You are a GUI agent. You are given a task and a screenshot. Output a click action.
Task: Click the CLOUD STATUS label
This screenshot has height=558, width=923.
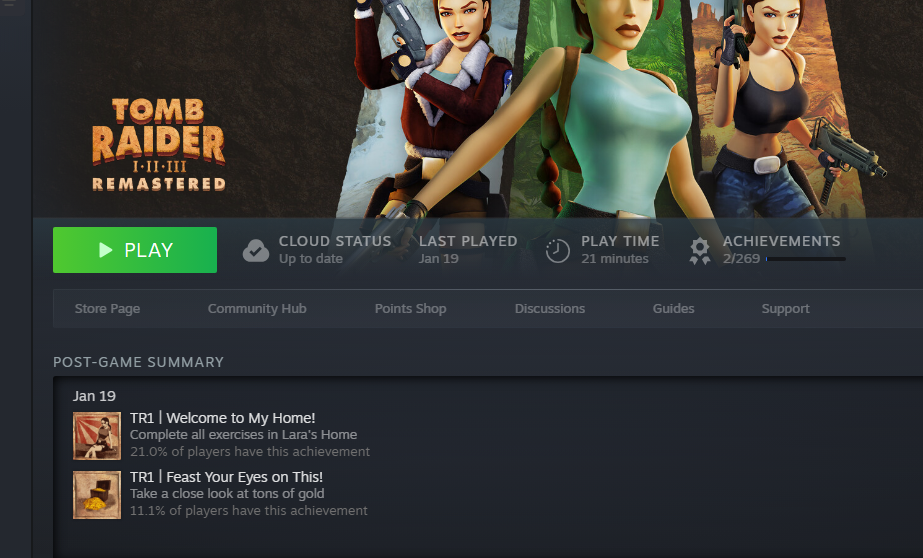point(335,241)
